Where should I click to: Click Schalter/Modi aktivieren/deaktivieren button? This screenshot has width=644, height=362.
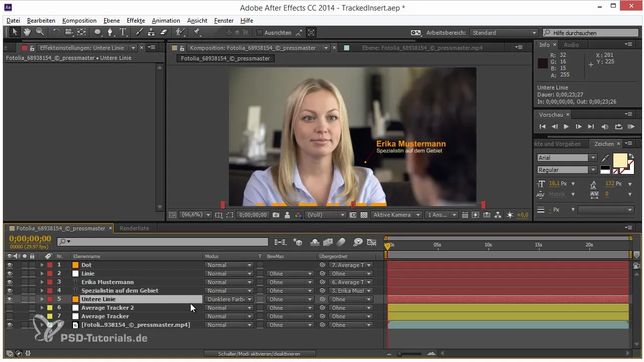259,354
